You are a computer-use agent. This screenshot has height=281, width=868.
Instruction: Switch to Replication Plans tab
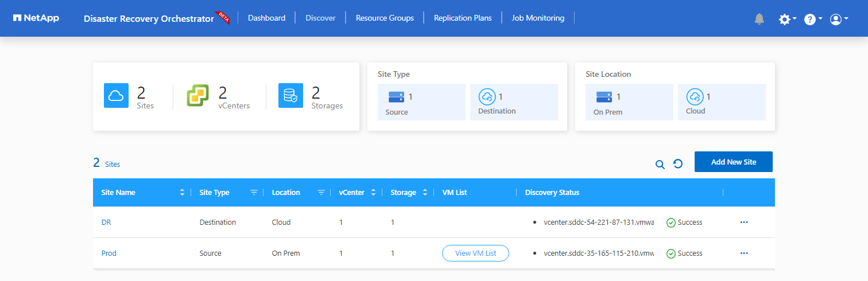click(463, 18)
